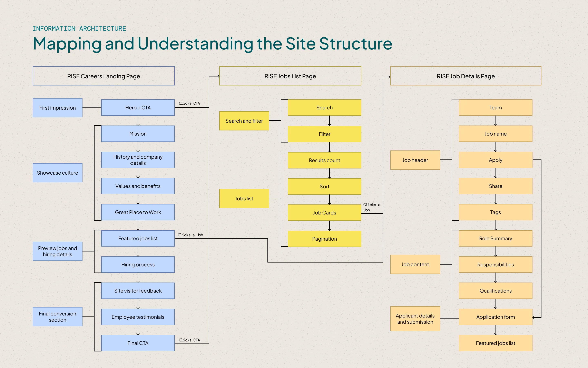Click the First impression box
The image size is (588, 368).
pyautogui.click(x=58, y=108)
